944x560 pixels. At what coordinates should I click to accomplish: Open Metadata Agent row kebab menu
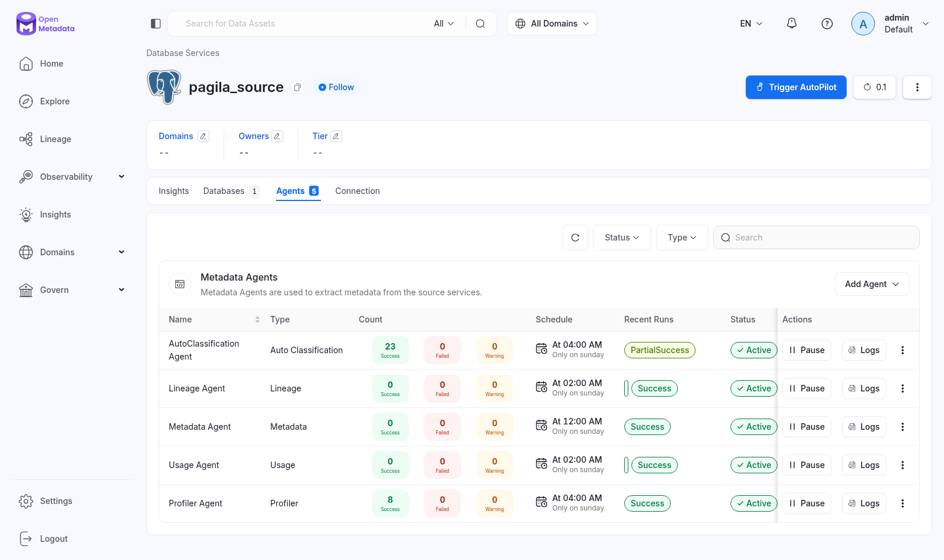point(903,427)
